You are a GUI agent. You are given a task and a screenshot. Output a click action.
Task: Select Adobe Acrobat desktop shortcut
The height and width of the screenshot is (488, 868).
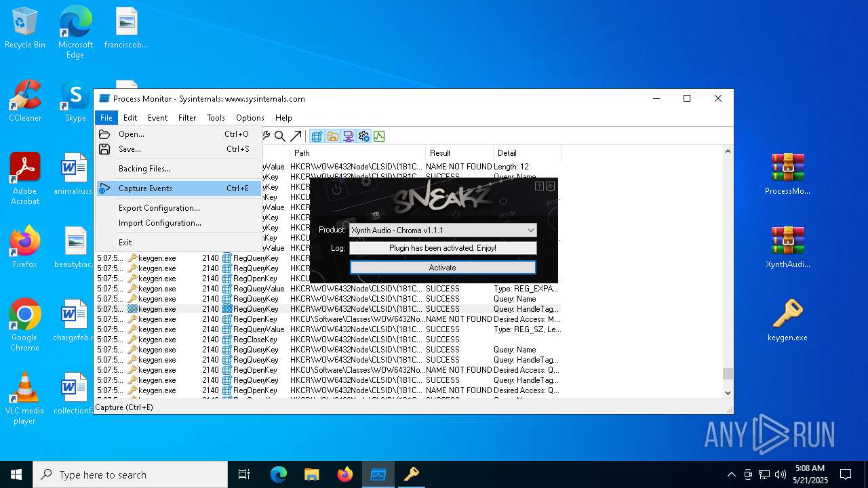tap(25, 178)
